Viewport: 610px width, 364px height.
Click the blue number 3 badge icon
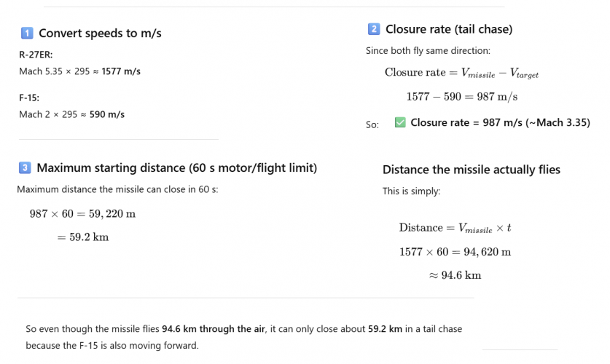tap(25, 168)
